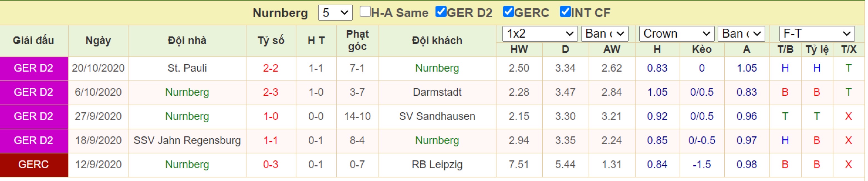Open the Ban dropdown next to 1x2
The image size is (868, 181).
(x=605, y=34)
